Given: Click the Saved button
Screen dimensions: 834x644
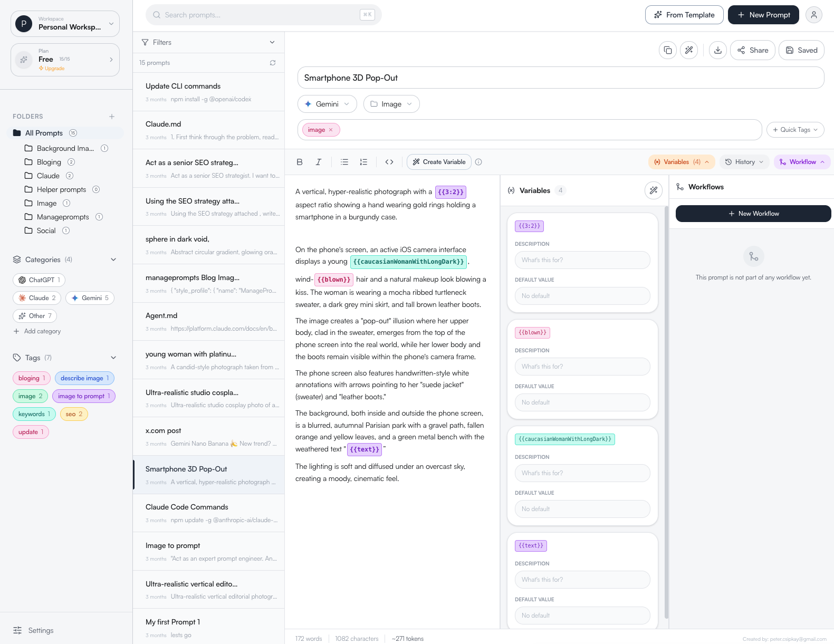Looking at the screenshot, I should [x=801, y=50].
